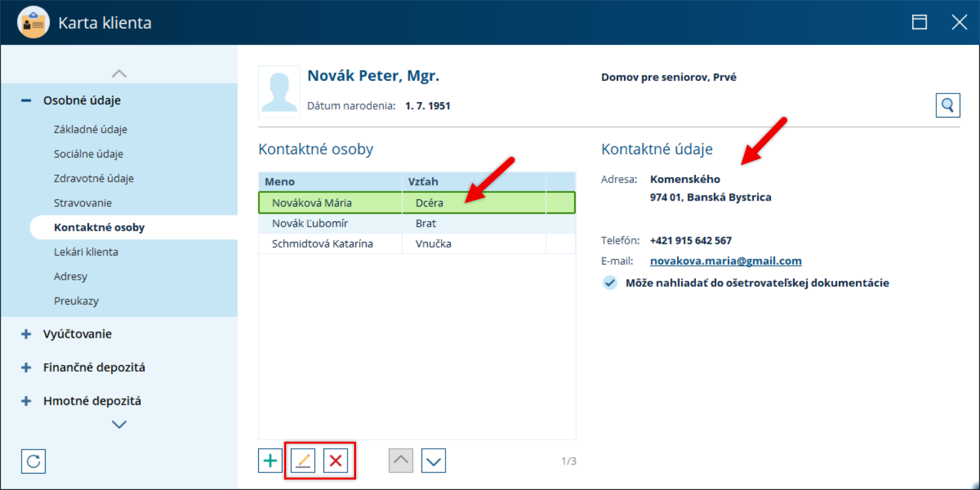Click the refresh icon in sidebar bottom
Screen dimensions: 980x490
(x=33, y=461)
